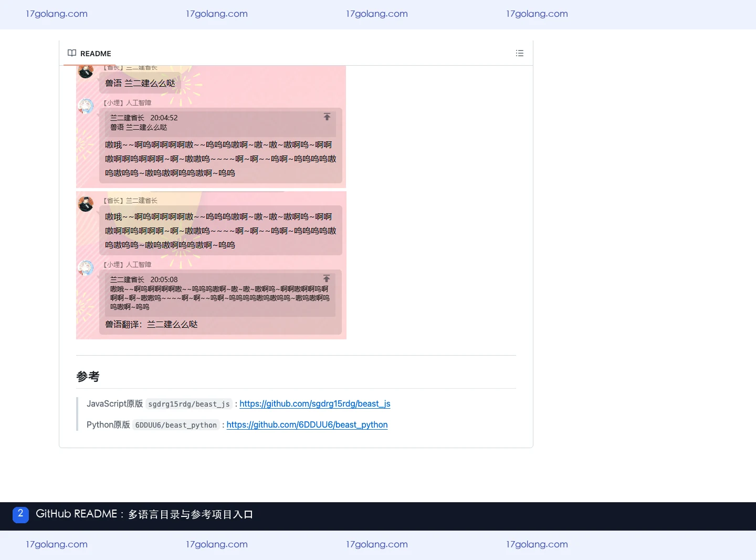Select the README tab label
756x560 pixels.
[96, 54]
